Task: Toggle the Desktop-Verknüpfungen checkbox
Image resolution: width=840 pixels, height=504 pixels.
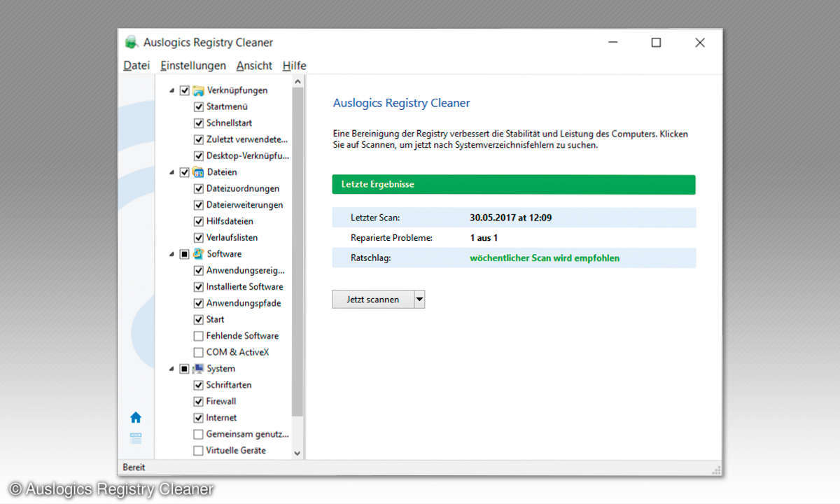Action: (x=198, y=156)
